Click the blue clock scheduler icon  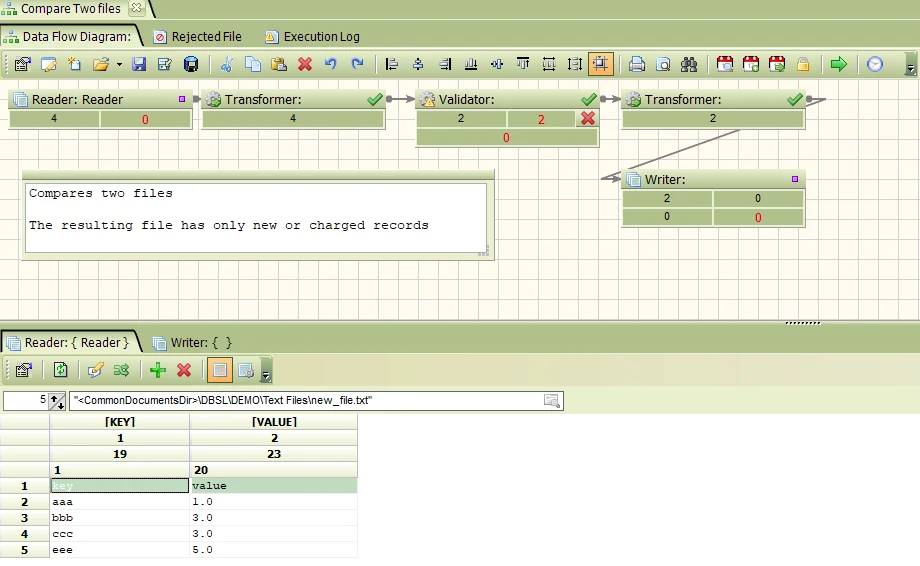click(875, 64)
